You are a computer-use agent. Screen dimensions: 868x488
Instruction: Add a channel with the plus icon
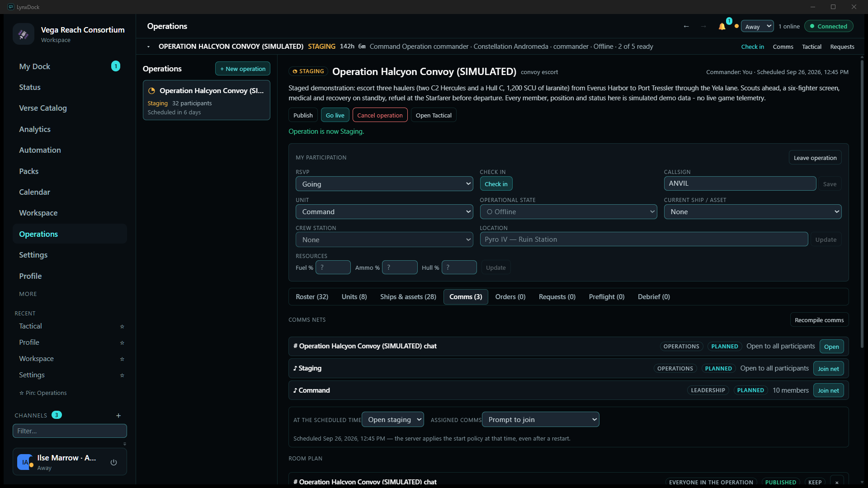click(118, 415)
